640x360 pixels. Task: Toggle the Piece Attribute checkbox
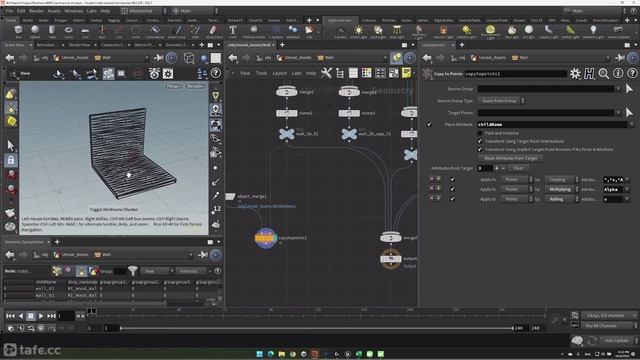(x=429, y=124)
